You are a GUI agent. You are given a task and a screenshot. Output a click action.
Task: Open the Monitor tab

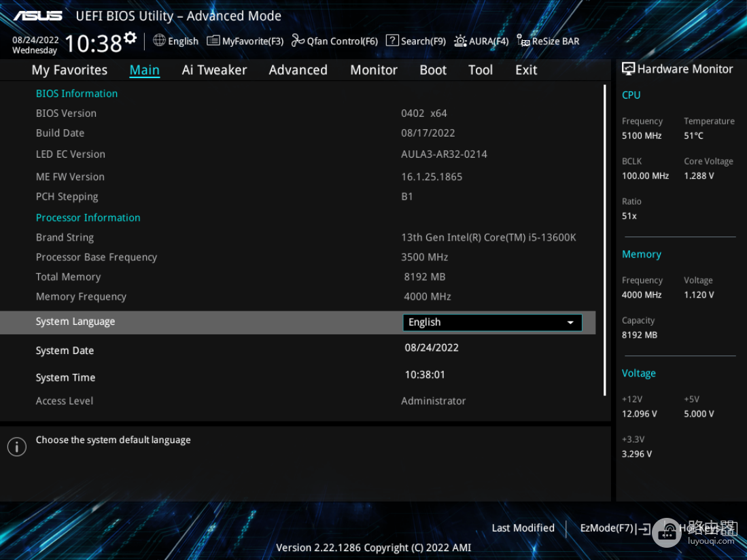[374, 70]
